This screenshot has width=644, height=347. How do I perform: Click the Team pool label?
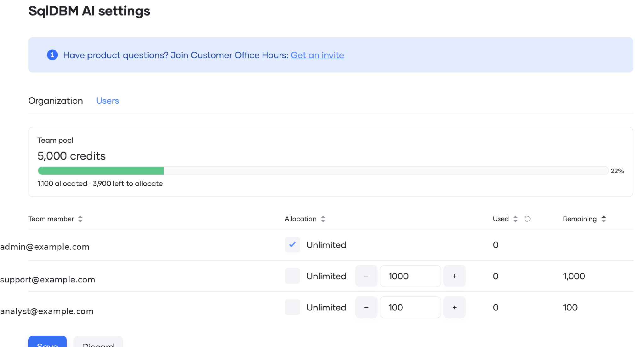coord(55,140)
